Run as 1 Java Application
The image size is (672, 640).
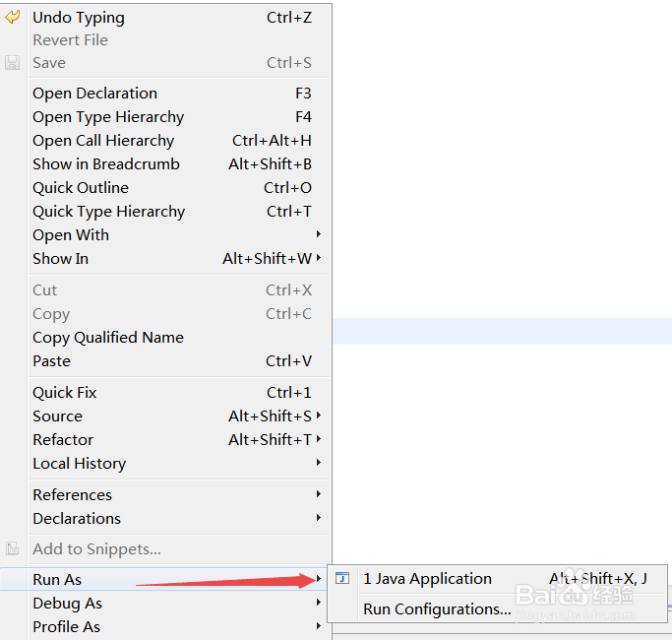point(427,579)
